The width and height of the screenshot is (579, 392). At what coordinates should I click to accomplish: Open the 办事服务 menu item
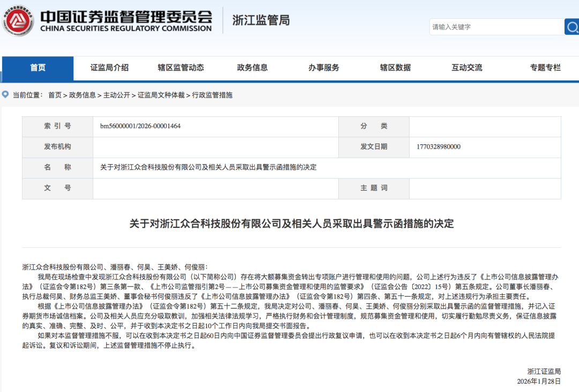coord(324,68)
